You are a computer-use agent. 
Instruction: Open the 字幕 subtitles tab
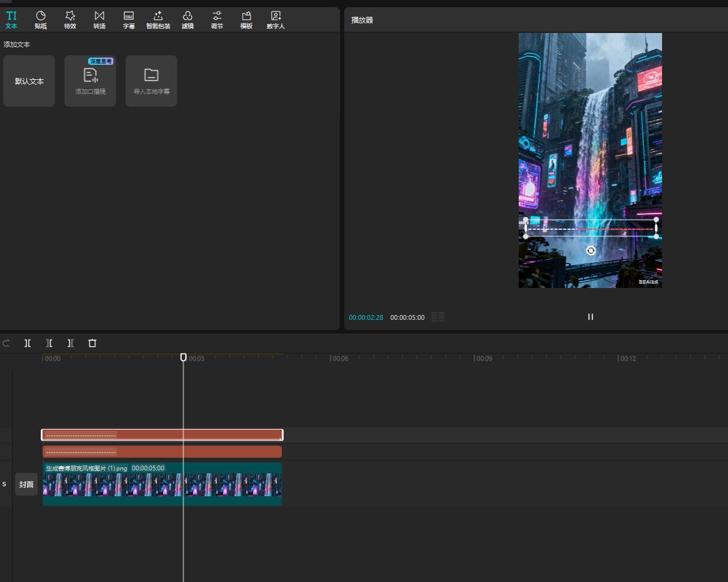pos(129,20)
